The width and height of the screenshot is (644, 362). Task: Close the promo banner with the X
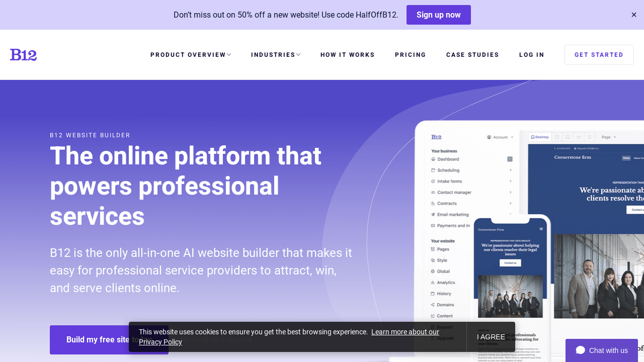click(634, 15)
